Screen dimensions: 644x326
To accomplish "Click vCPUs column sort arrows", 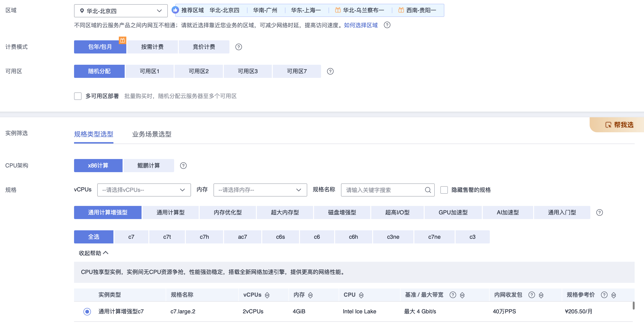I will pos(267,295).
